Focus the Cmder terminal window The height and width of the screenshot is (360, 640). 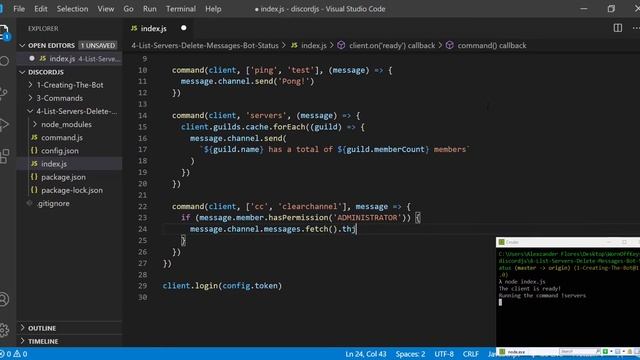(568, 298)
